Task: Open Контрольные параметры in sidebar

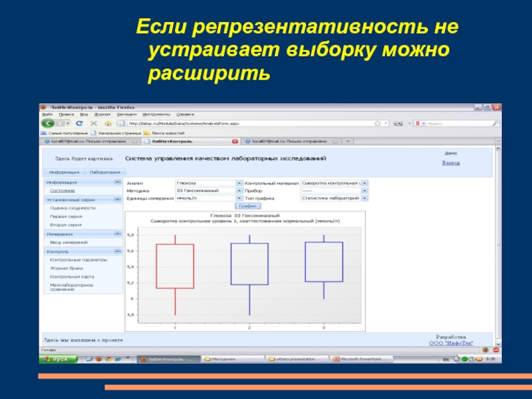Action: pos(78,260)
